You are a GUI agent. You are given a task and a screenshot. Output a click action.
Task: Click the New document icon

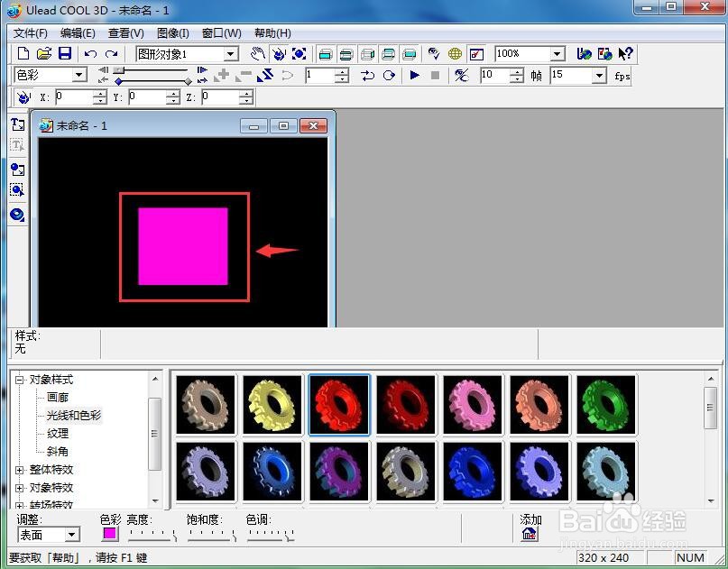click(x=23, y=54)
